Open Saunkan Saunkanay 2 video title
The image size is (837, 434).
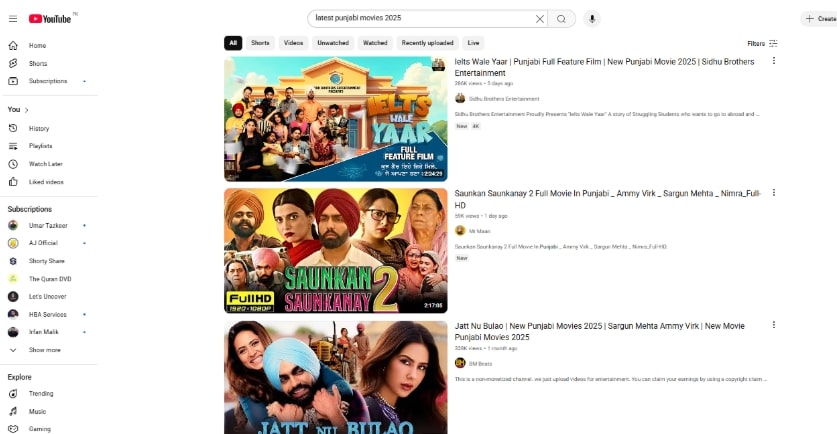[607, 199]
